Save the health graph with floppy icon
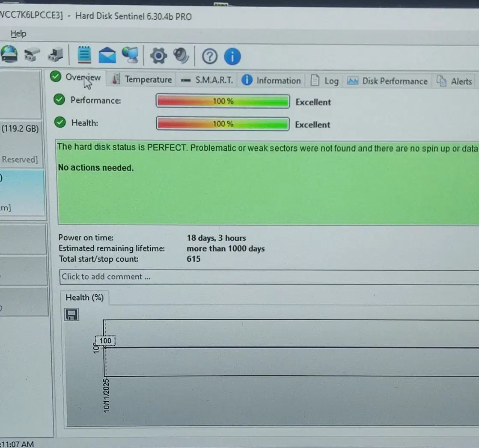Screen dimensions: 479x448 click(71, 314)
